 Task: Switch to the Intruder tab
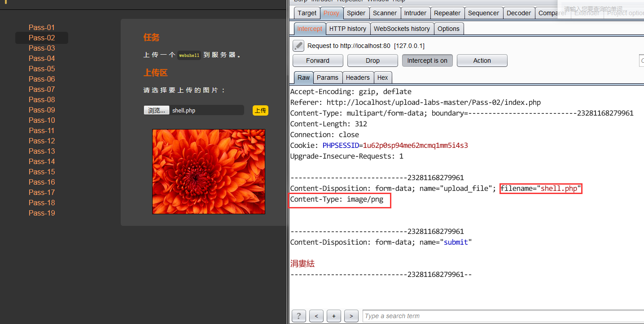coord(415,13)
